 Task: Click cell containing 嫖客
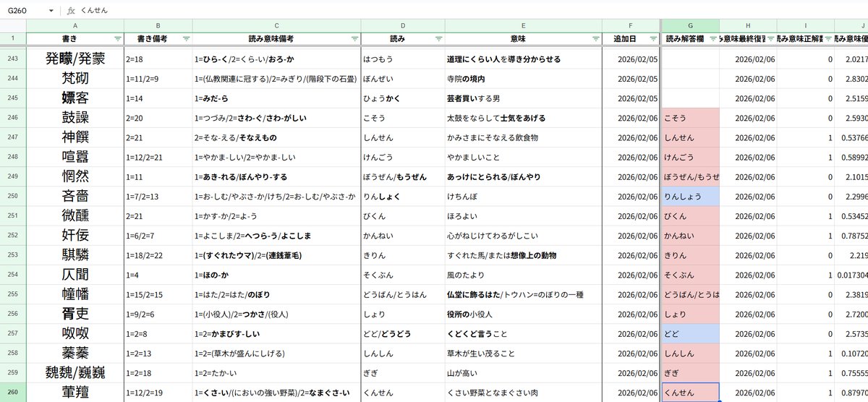click(x=75, y=98)
